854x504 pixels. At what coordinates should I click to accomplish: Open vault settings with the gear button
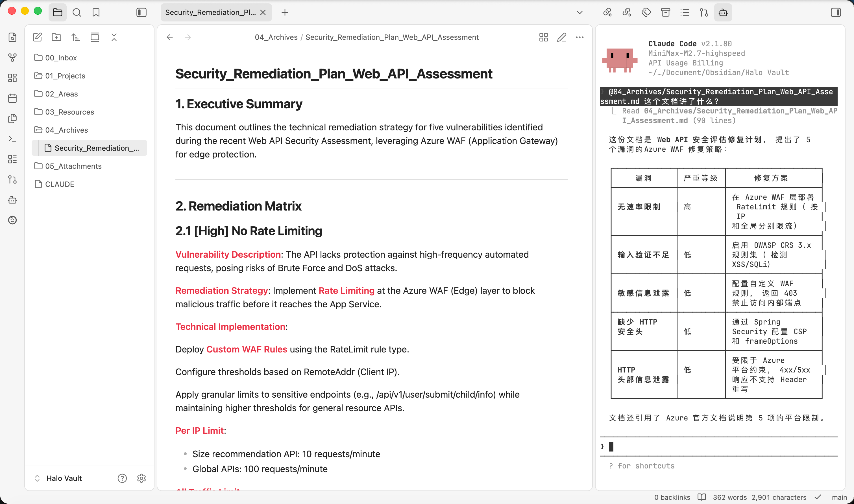142,478
